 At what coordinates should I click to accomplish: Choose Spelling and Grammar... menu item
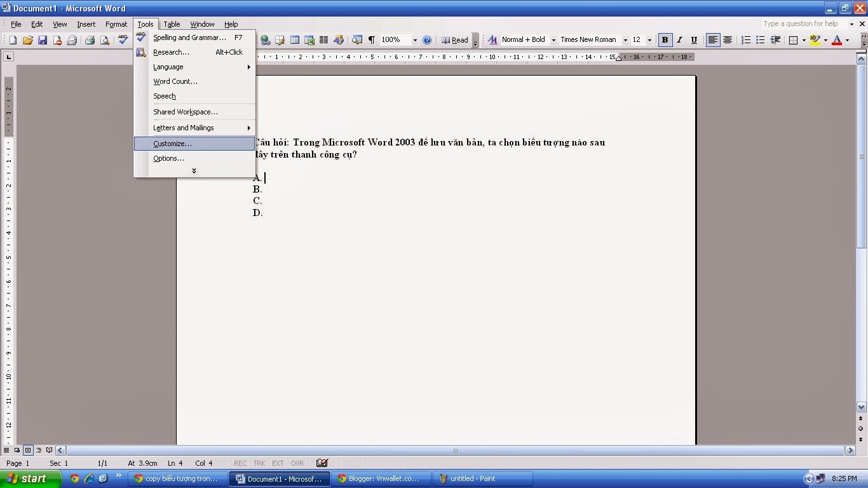(194, 37)
